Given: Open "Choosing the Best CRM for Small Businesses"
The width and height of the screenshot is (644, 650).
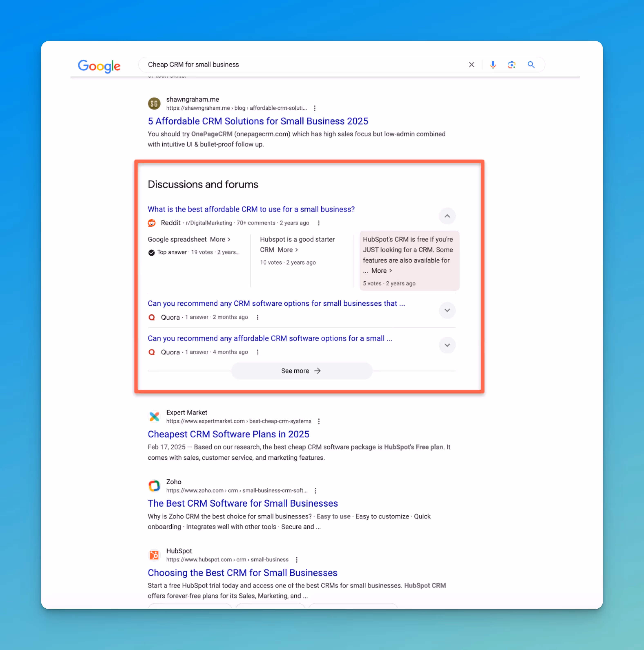Looking at the screenshot, I should [243, 573].
